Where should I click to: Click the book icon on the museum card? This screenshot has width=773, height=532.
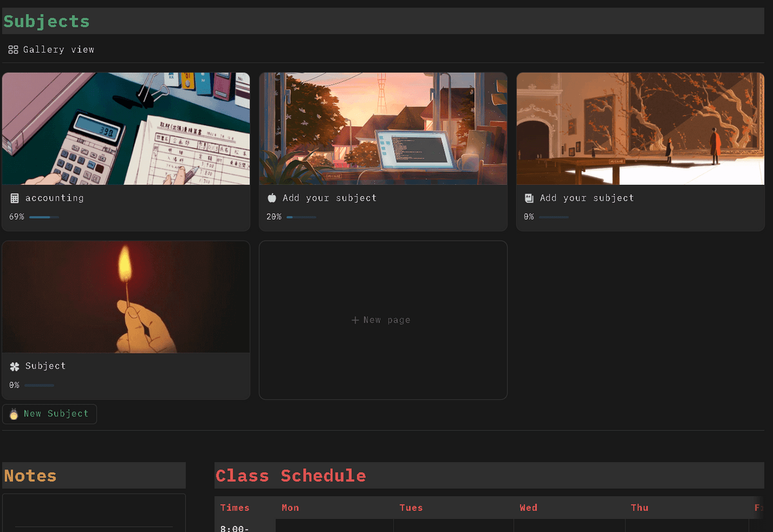click(529, 198)
